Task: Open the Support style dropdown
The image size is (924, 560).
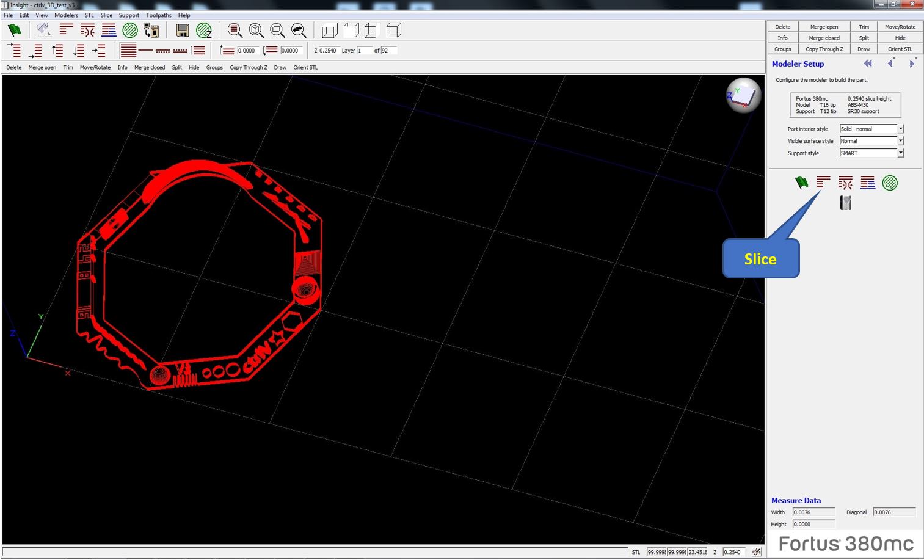Action: pyautogui.click(x=900, y=153)
